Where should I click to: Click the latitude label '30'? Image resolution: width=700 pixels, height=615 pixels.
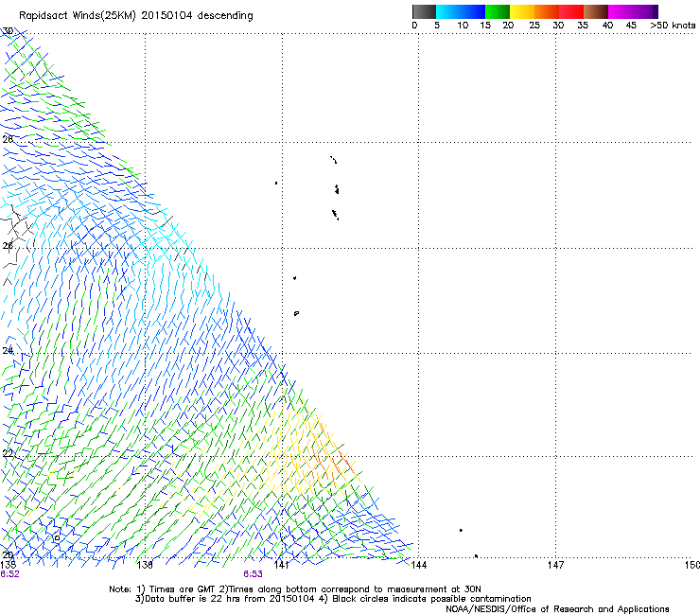8,31
